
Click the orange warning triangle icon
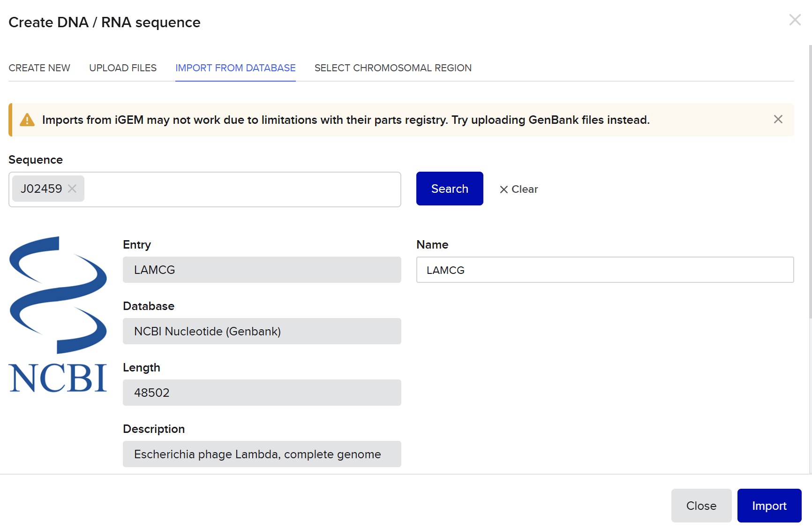click(27, 120)
